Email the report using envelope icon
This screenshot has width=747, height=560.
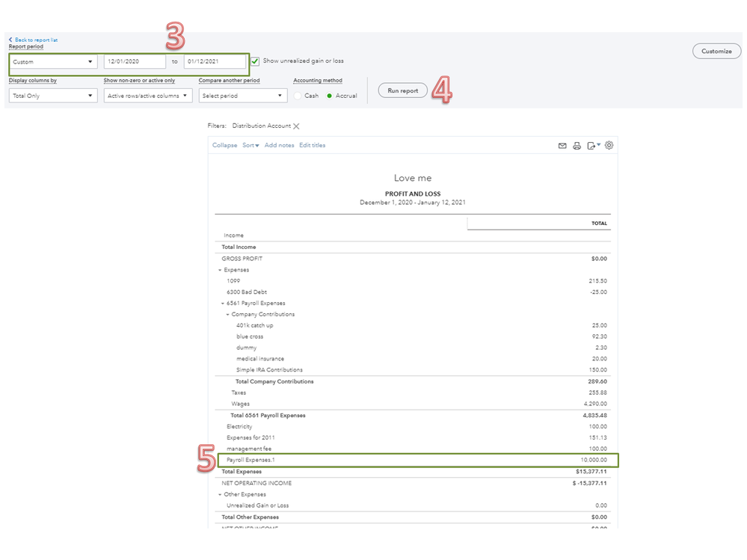pyautogui.click(x=562, y=146)
